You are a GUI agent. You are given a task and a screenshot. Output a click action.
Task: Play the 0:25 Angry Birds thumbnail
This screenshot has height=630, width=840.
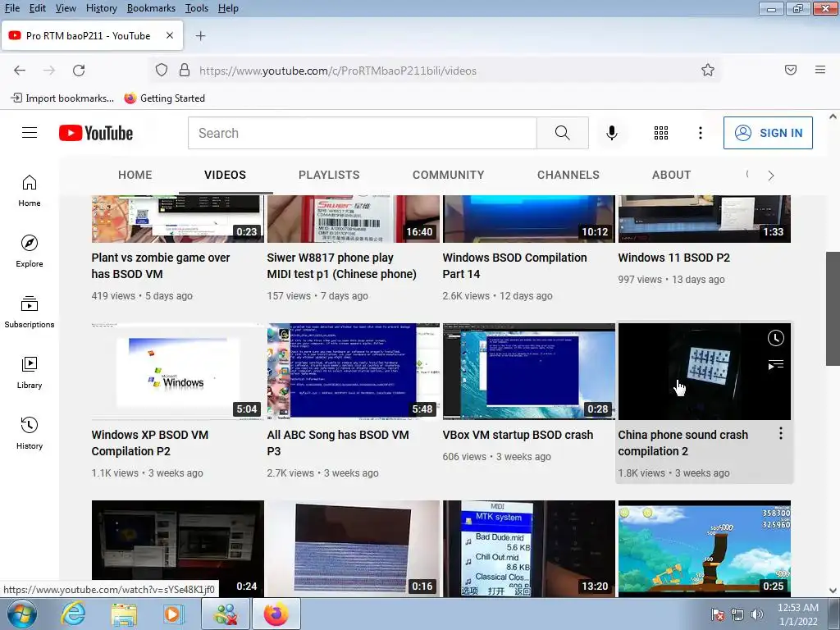pyautogui.click(x=705, y=549)
